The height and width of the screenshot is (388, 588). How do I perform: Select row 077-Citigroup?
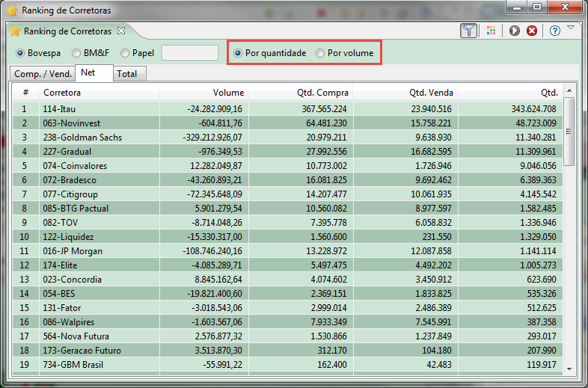click(x=287, y=194)
